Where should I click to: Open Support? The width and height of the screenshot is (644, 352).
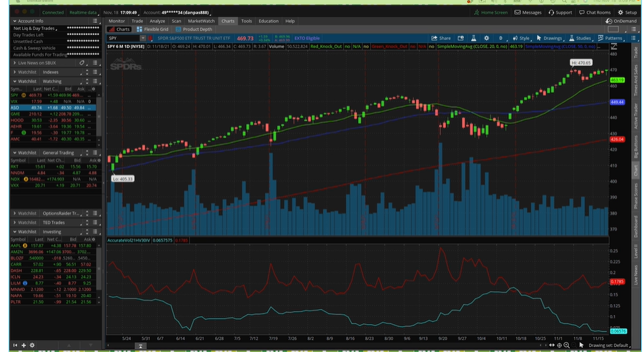point(560,12)
